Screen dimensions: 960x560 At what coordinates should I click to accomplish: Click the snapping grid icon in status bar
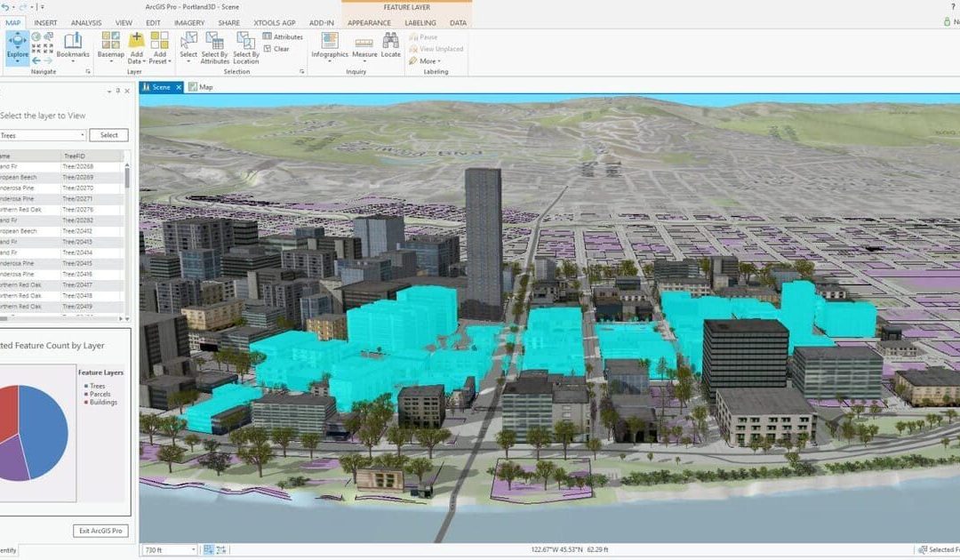(x=208, y=549)
